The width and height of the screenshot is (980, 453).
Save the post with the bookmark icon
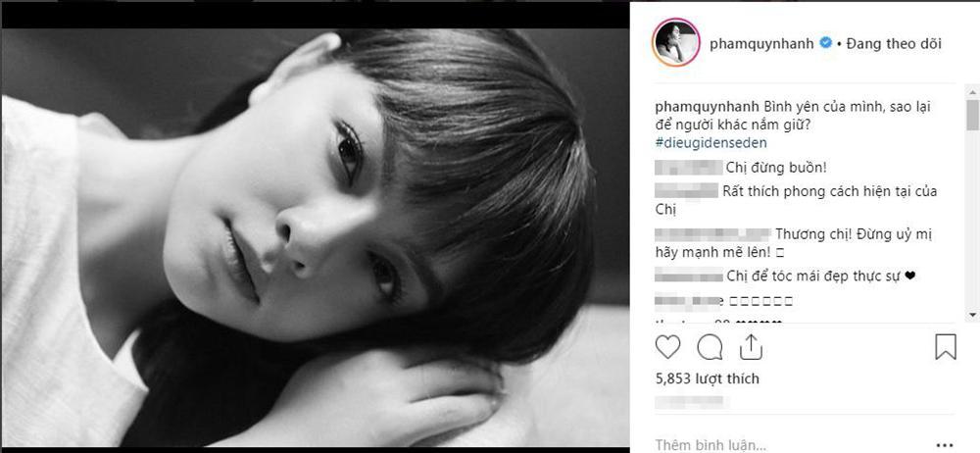(945, 347)
